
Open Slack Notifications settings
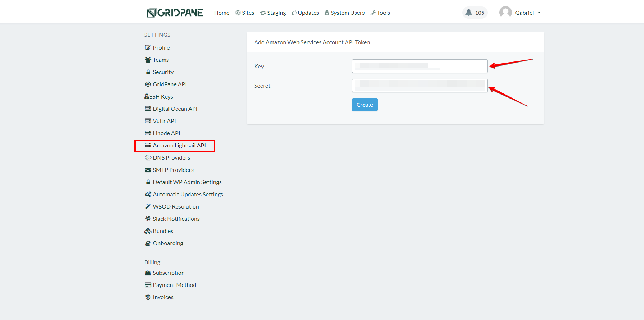(176, 219)
